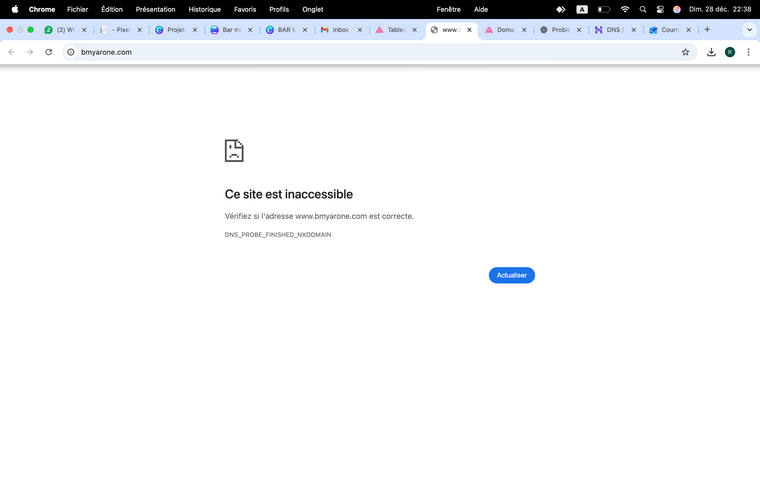Open Chrome's three-dot menu

[748, 52]
